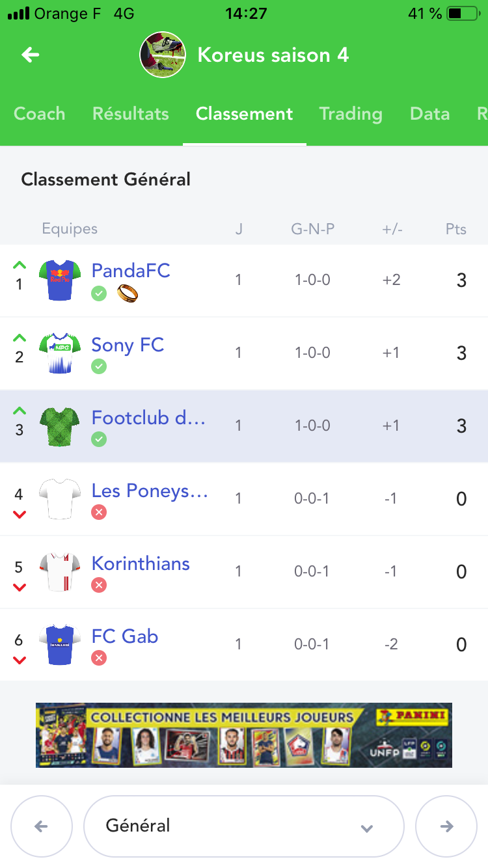Switch to the Trading tab
Viewport: 488px width, 868px height.
point(350,114)
